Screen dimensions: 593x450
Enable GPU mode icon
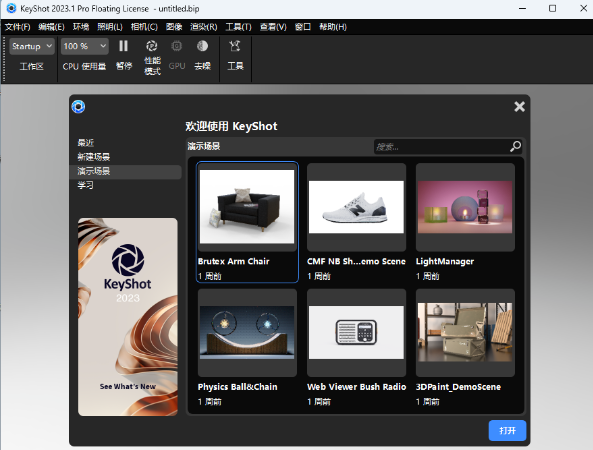coord(176,46)
